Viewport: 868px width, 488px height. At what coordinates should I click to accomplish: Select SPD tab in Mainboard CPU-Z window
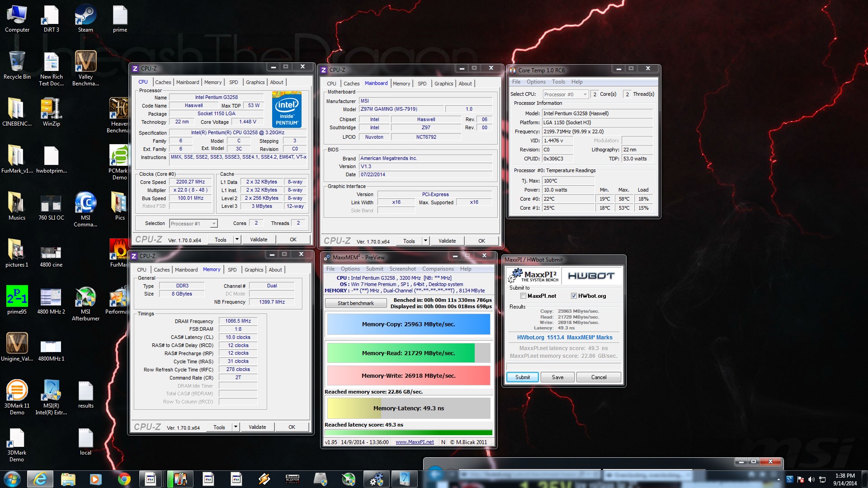422,84
